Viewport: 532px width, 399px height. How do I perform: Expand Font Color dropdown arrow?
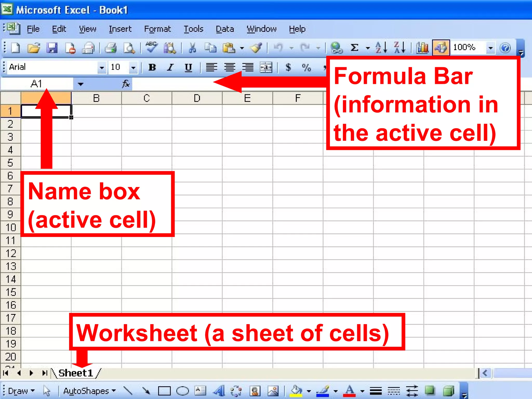[x=362, y=391]
